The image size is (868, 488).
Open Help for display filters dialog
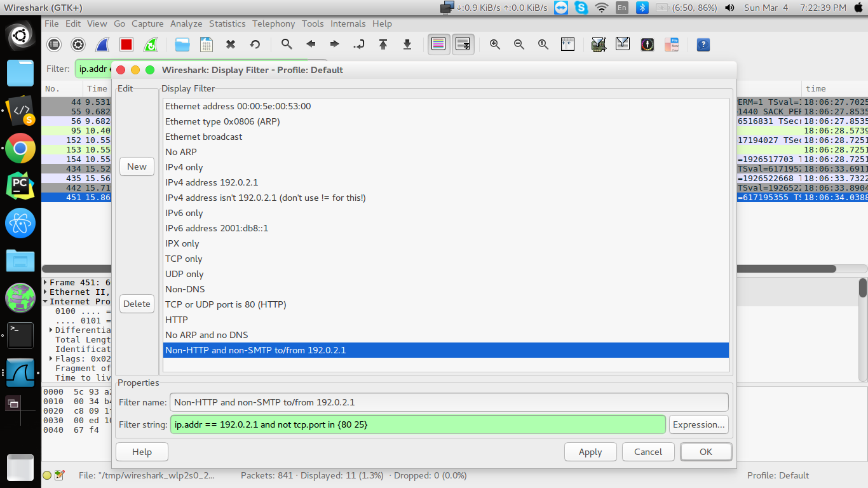coord(142,452)
